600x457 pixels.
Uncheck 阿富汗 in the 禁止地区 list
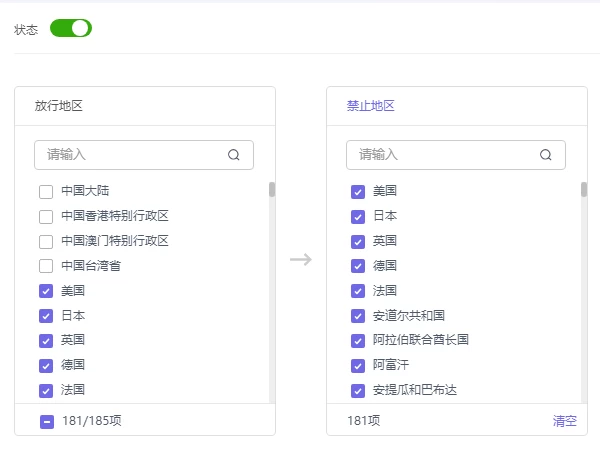[358, 365]
